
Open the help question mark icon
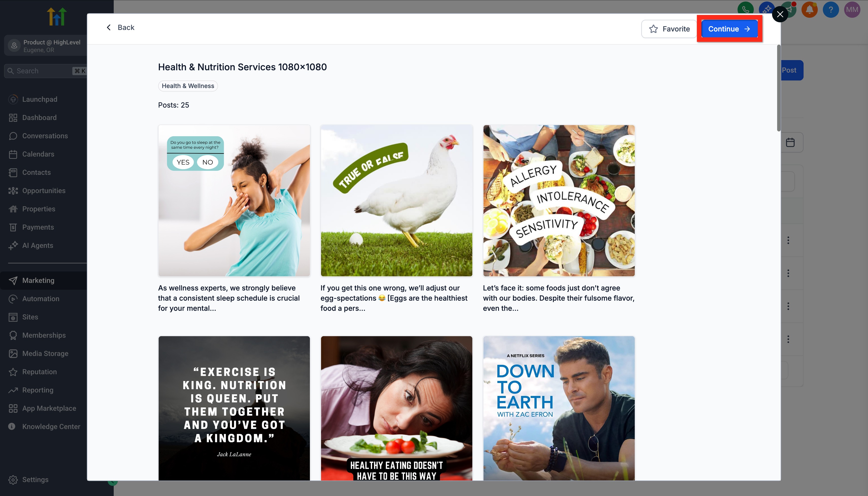830,10
